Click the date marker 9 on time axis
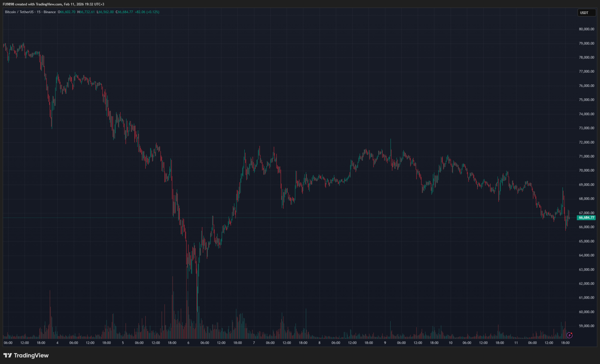This screenshot has width=600, height=364. tap(385, 343)
